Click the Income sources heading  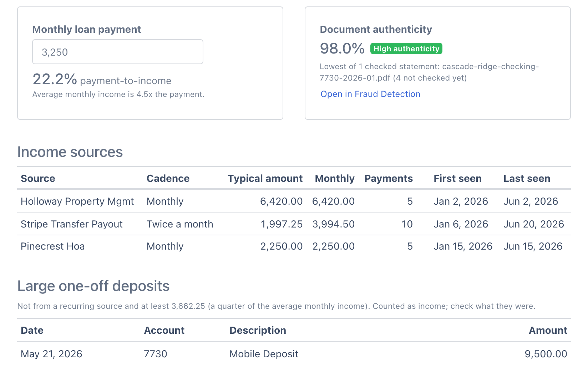(70, 152)
